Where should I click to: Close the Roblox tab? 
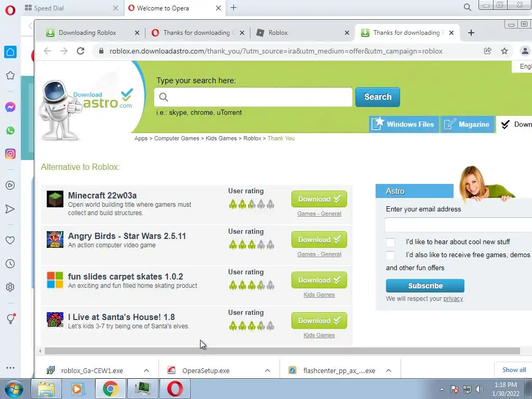[347, 33]
